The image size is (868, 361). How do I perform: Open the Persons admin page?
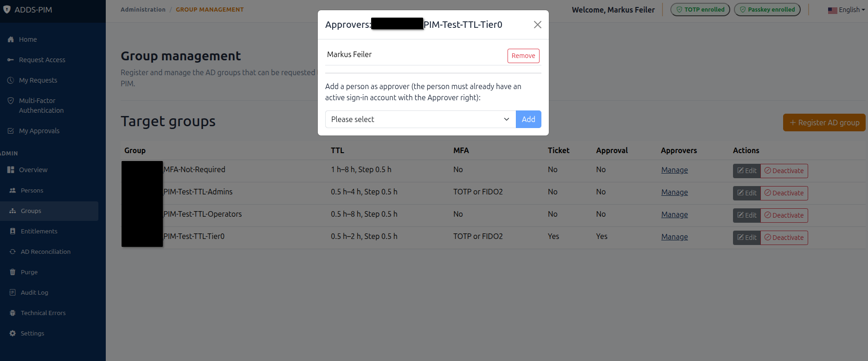(32, 191)
